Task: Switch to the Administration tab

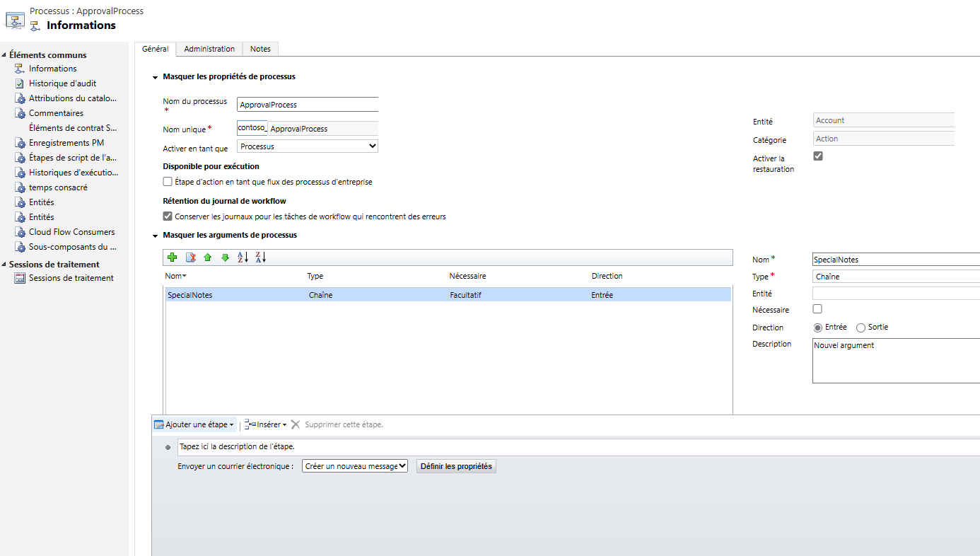Action: point(209,49)
